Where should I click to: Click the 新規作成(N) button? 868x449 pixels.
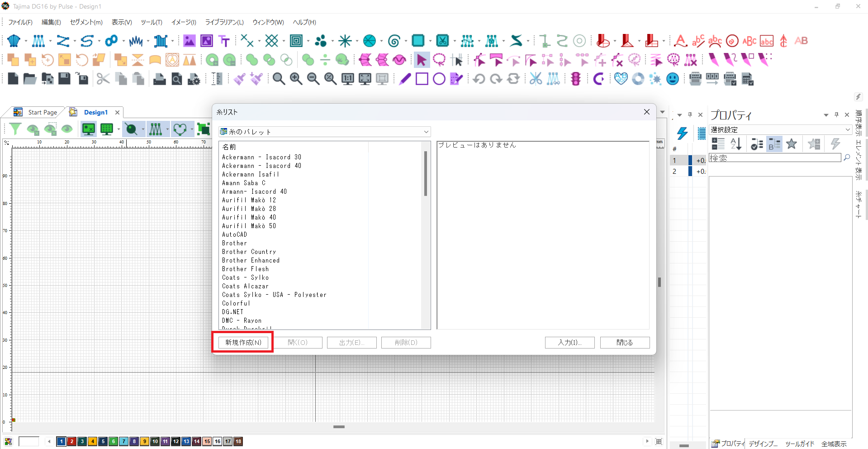243,342
